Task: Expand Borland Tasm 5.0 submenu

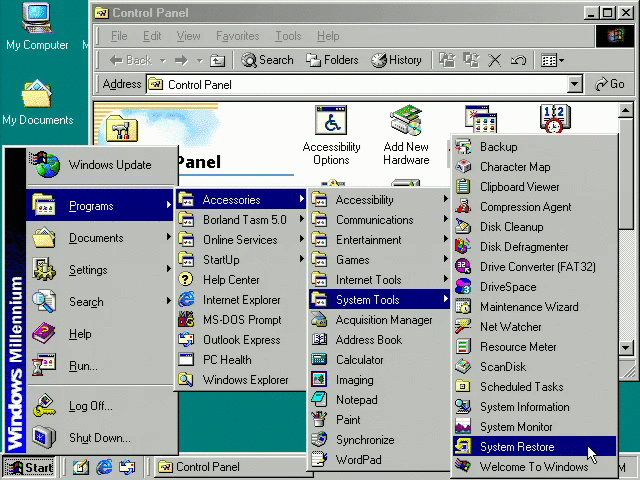Action: [241, 220]
